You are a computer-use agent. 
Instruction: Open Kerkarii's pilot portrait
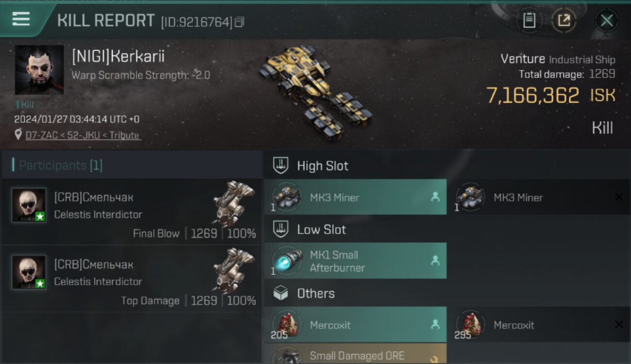click(39, 70)
